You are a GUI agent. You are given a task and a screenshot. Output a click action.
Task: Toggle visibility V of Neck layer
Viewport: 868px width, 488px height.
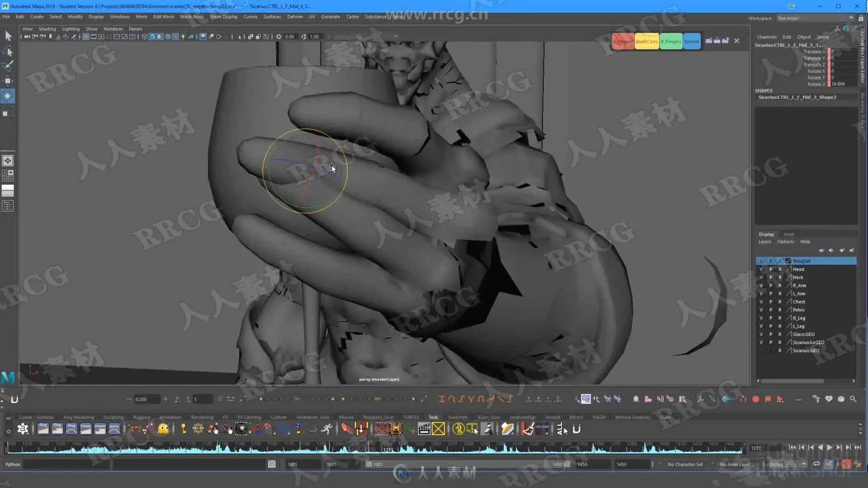761,277
